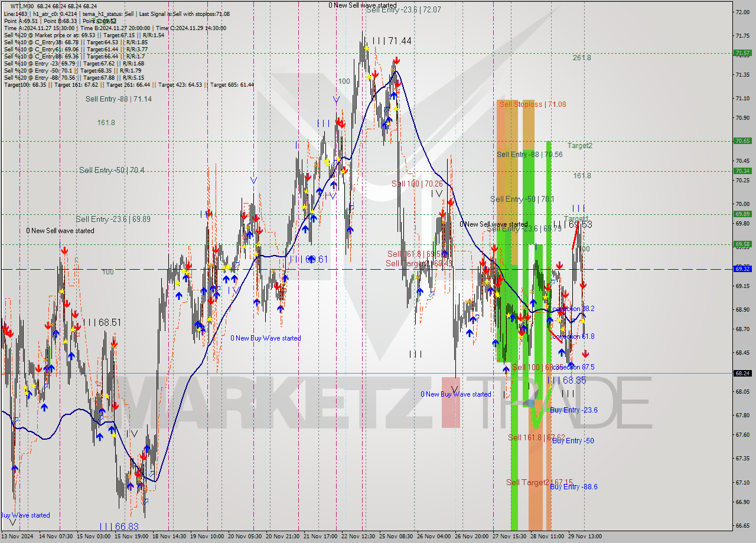Click the '| | | 68.35' wave label
The height and width of the screenshot is (543, 756).
[x=566, y=381]
